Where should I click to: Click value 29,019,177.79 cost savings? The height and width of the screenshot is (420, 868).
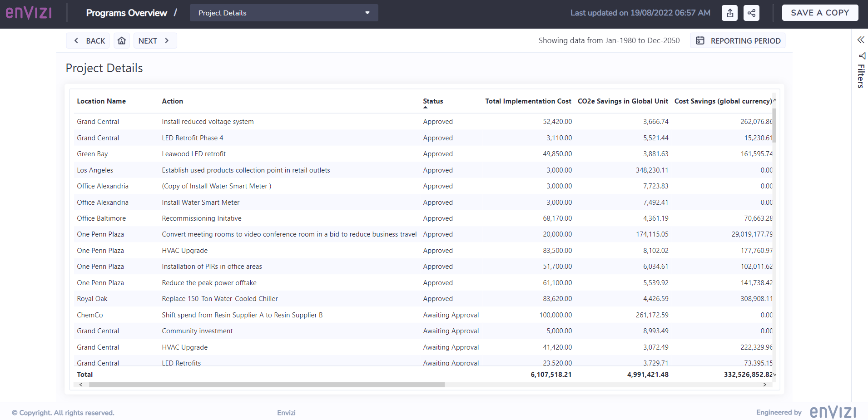pos(752,234)
